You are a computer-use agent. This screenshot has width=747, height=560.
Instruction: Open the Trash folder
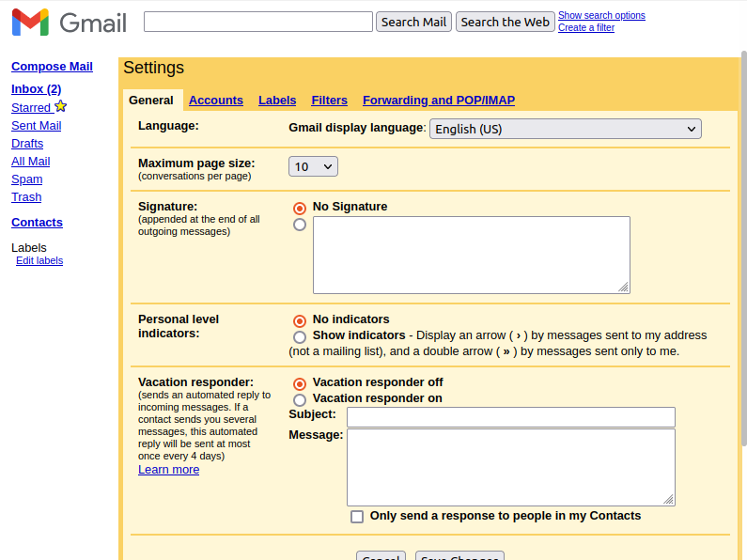(26, 197)
